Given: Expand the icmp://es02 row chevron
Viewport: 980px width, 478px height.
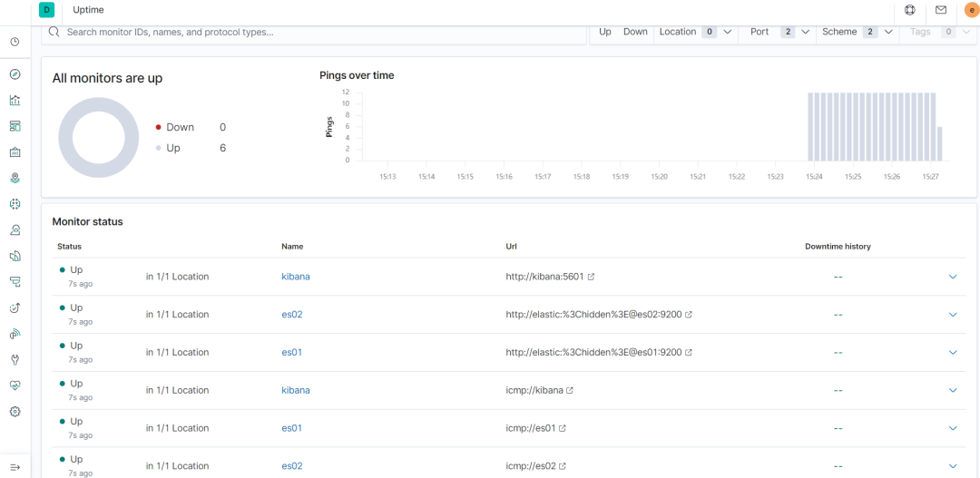Looking at the screenshot, I should tap(953, 466).
